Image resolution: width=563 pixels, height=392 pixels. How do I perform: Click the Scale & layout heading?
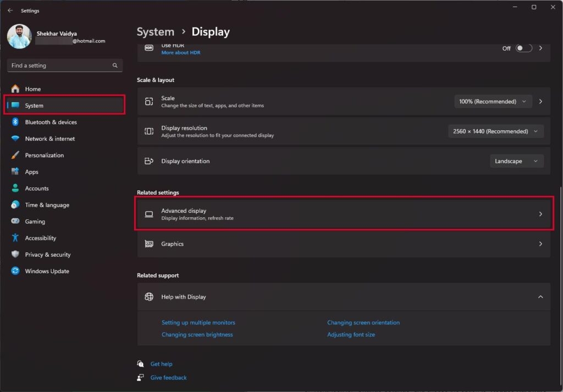click(x=156, y=80)
